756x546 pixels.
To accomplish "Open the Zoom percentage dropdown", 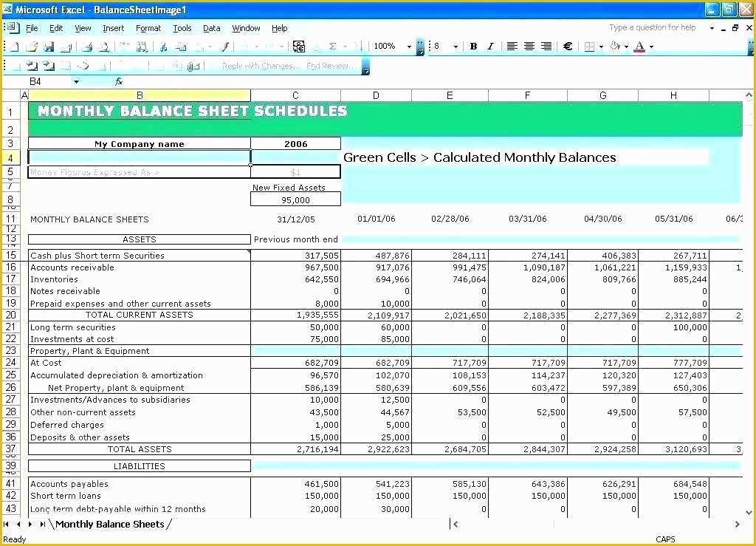I will (409, 47).
